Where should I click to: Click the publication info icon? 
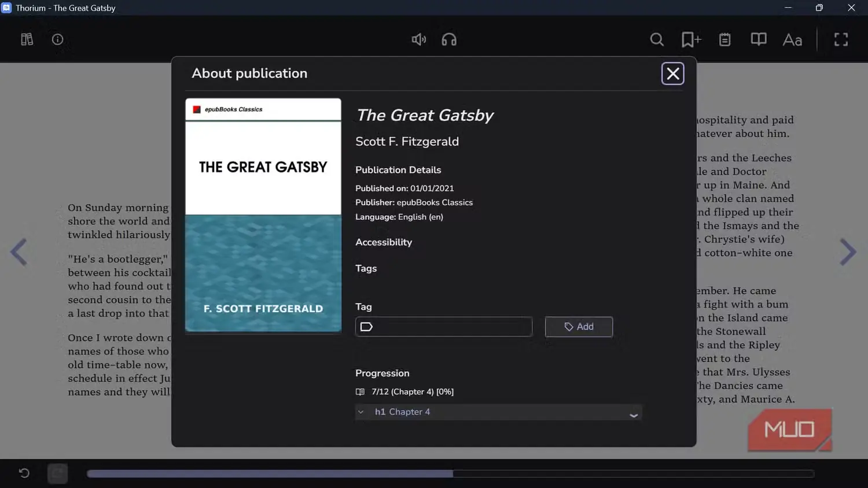57,39
